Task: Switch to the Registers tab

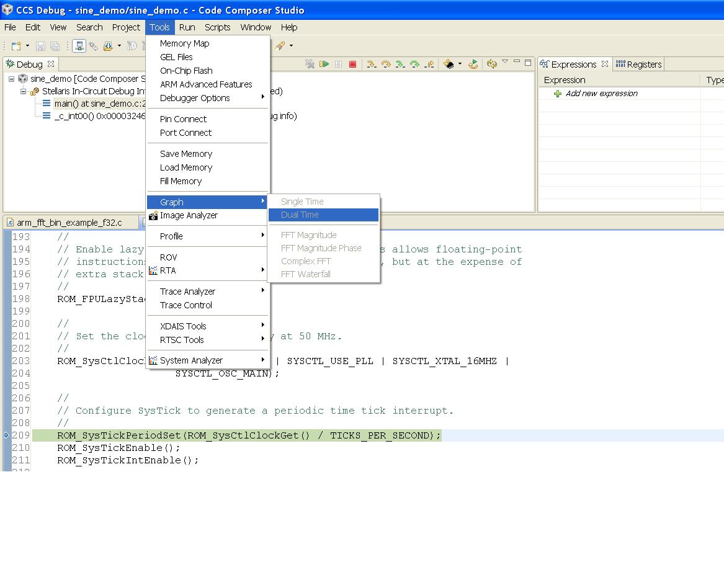Action: point(638,64)
